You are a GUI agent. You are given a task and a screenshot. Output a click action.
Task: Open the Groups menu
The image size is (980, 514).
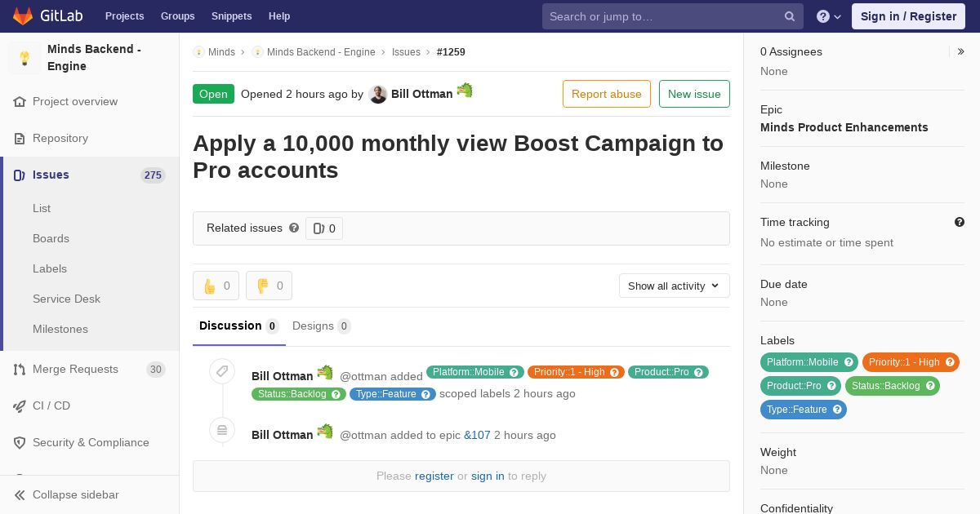click(x=177, y=16)
